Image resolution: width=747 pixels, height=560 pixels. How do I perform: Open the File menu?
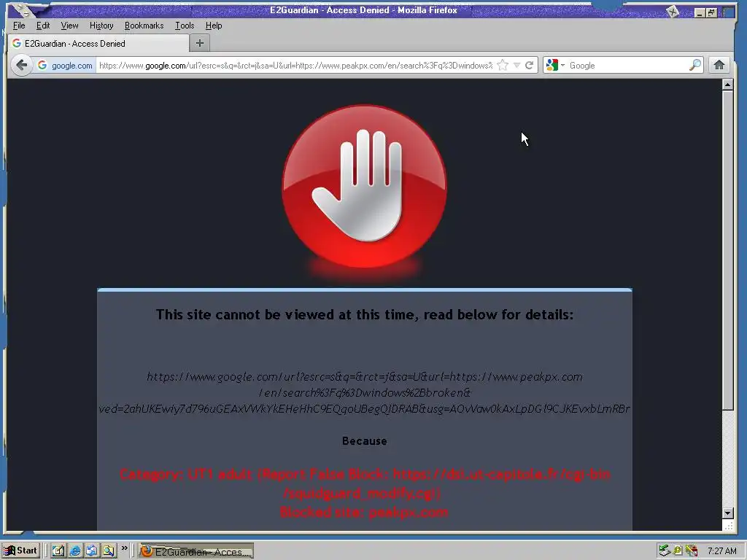click(x=19, y=26)
